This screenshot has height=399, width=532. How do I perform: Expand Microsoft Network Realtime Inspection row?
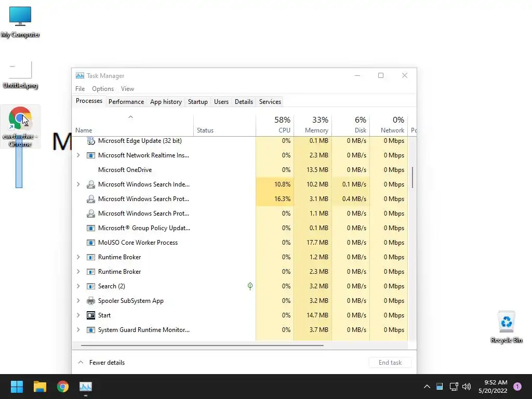(x=78, y=155)
